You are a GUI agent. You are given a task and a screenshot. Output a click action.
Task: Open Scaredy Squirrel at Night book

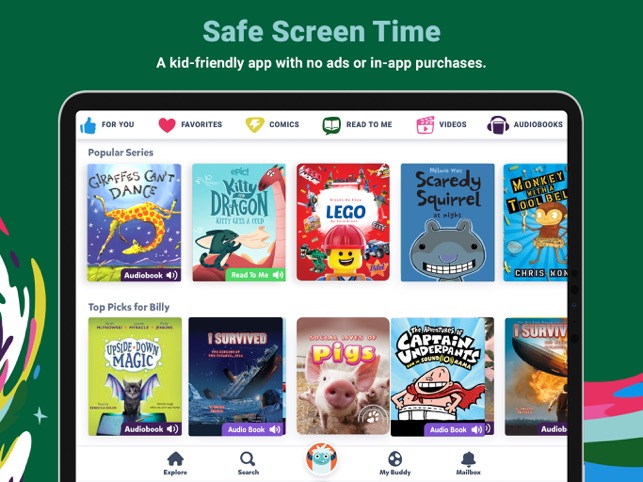(447, 223)
